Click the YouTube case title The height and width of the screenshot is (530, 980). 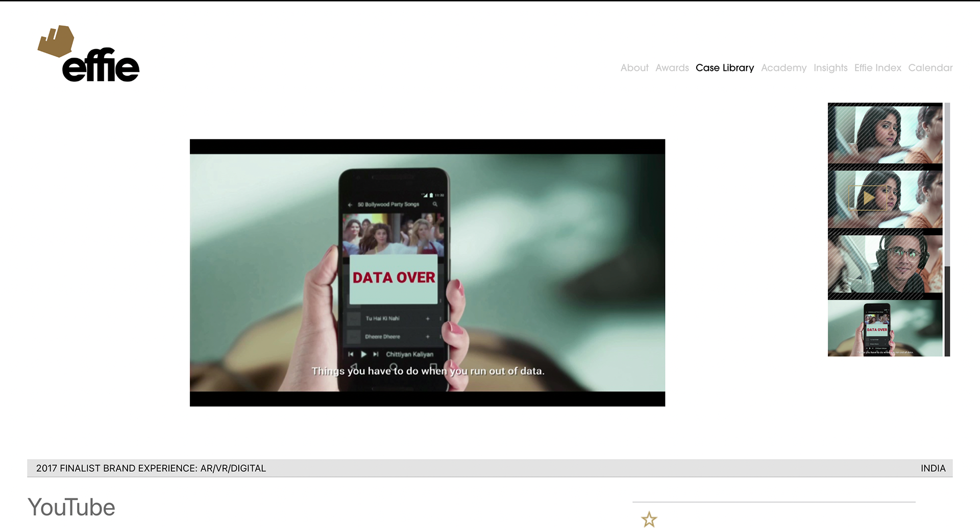coord(71,508)
